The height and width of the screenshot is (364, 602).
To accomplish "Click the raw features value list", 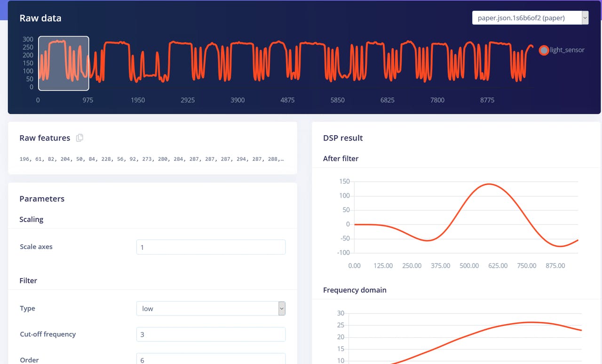I will click(x=151, y=159).
